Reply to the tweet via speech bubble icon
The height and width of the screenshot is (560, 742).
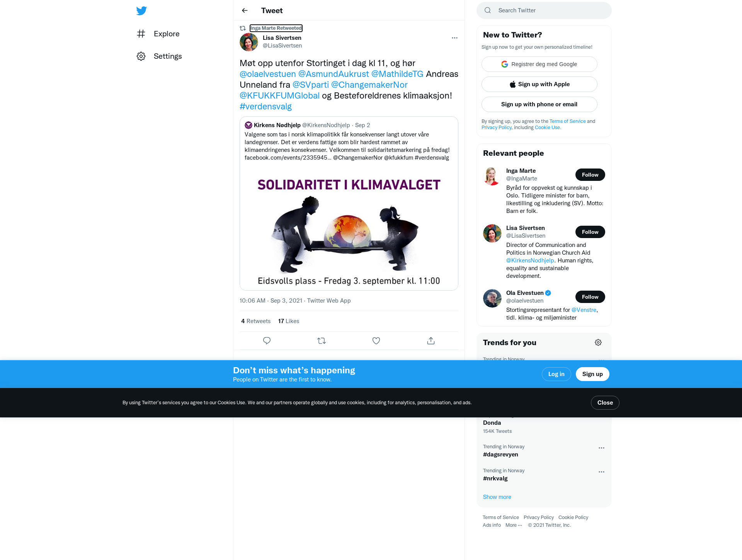click(267, 340)
